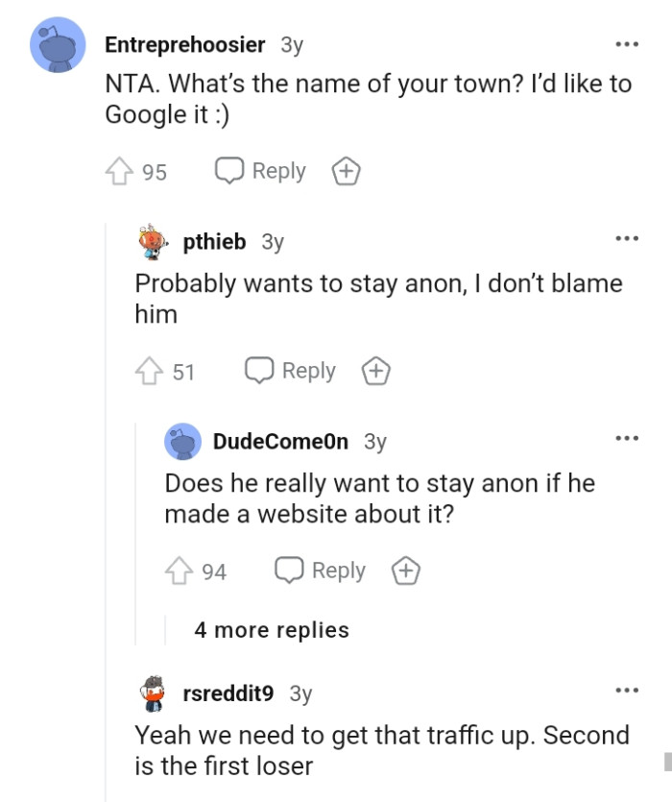Open the overflow menu on DudeCome0n's comment
672x802 pixels.
coord(625,437)
